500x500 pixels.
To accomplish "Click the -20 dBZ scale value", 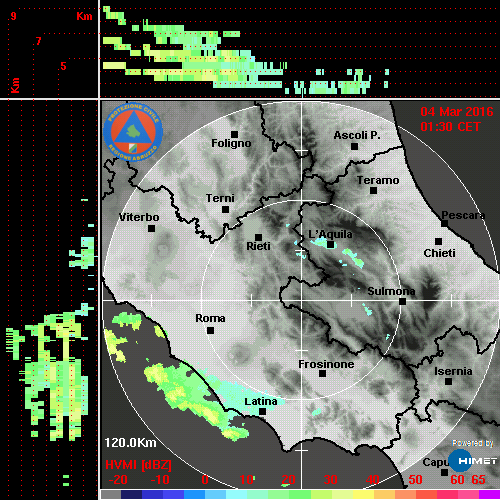I will pyautogui.click(x=118, y=480).
